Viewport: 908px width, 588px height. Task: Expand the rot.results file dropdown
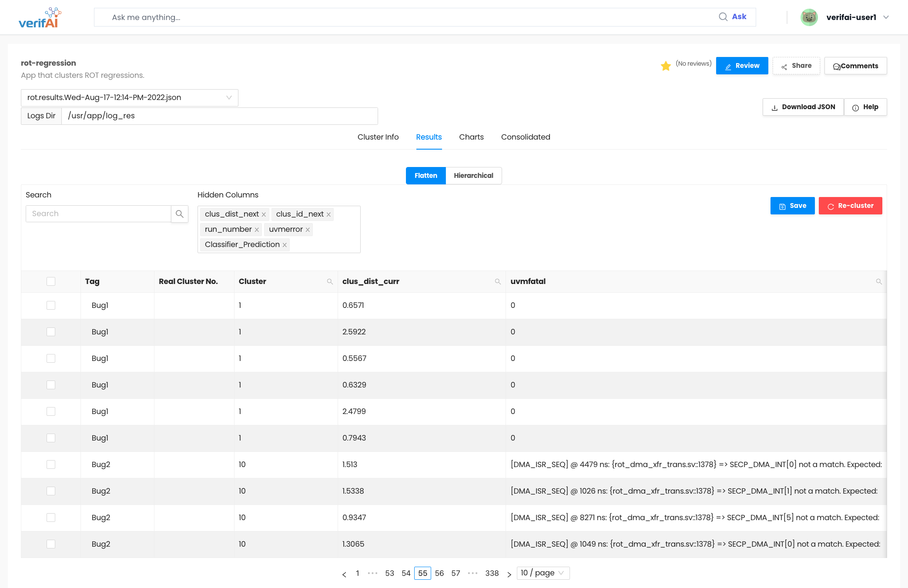point(230,97)
